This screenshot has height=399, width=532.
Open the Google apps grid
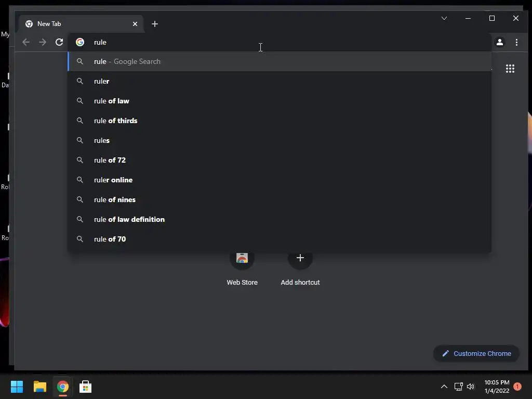point(510,69)
